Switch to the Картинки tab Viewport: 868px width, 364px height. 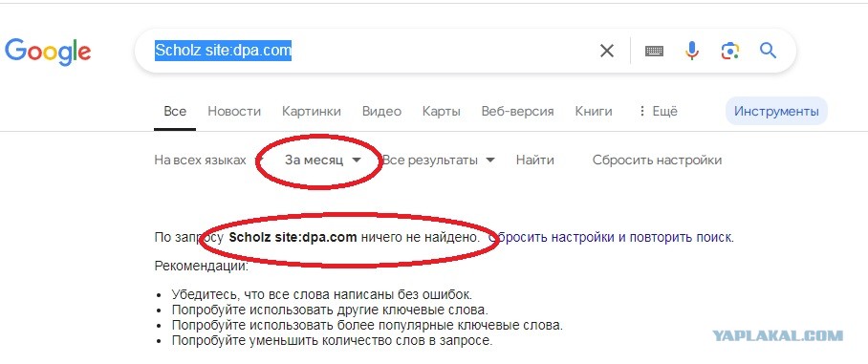tap(312, 111)
